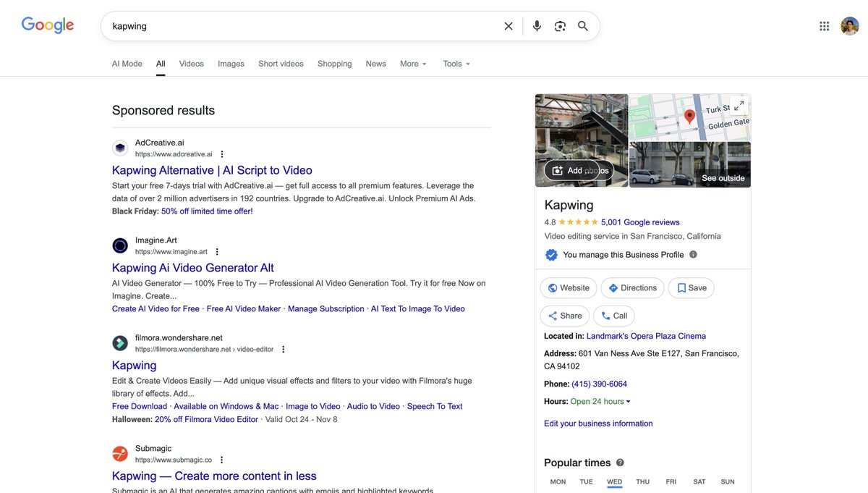Viewport: 868px width, 493px height.
Task: Click Create AI Video for Free sitelink
Action: [156, 309]
